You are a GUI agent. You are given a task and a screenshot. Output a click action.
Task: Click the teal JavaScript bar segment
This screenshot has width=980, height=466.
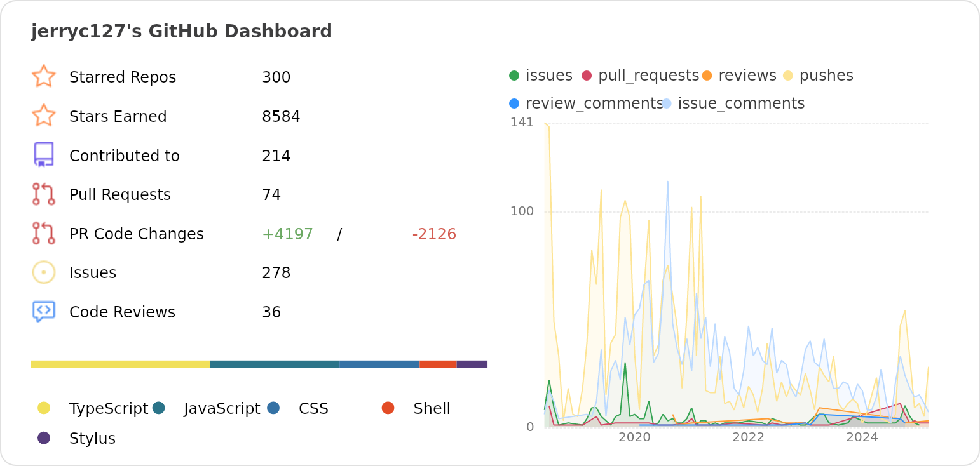(x=275, y=364)
